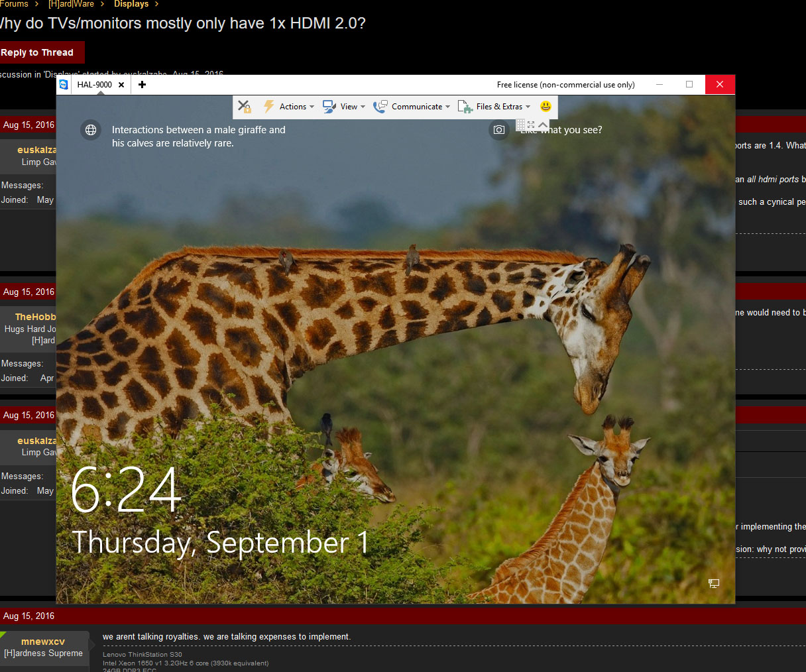Screen dimensions: 806x672
Task: Open the Files & Extras dropdown menu
Action: click(503, 107)
